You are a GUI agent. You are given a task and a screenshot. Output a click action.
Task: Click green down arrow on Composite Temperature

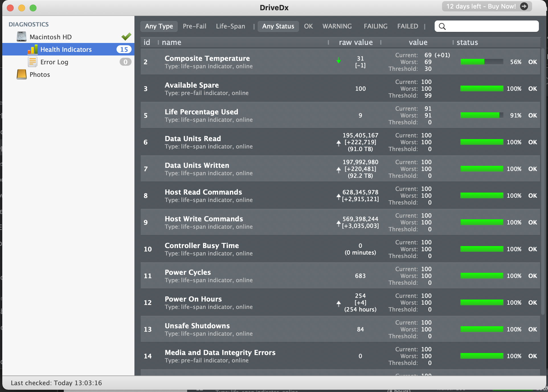[x=339, y=61]
